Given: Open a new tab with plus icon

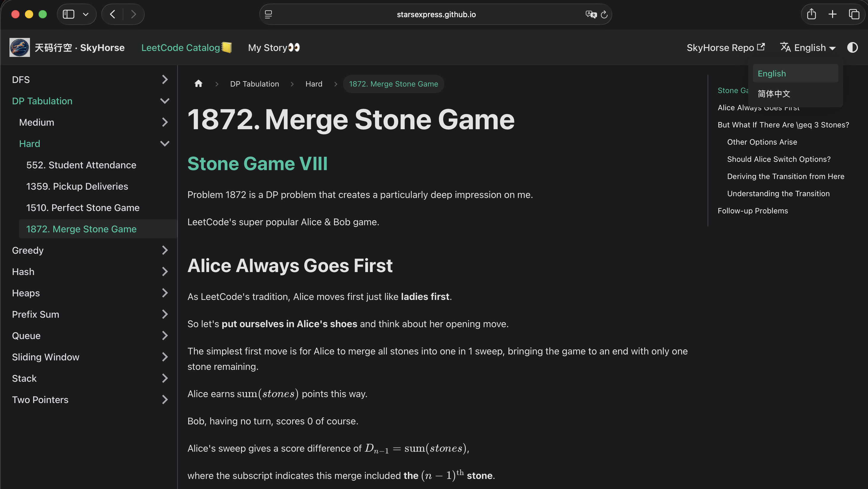Looking at the screenshot, I should [x=832, y=14].
